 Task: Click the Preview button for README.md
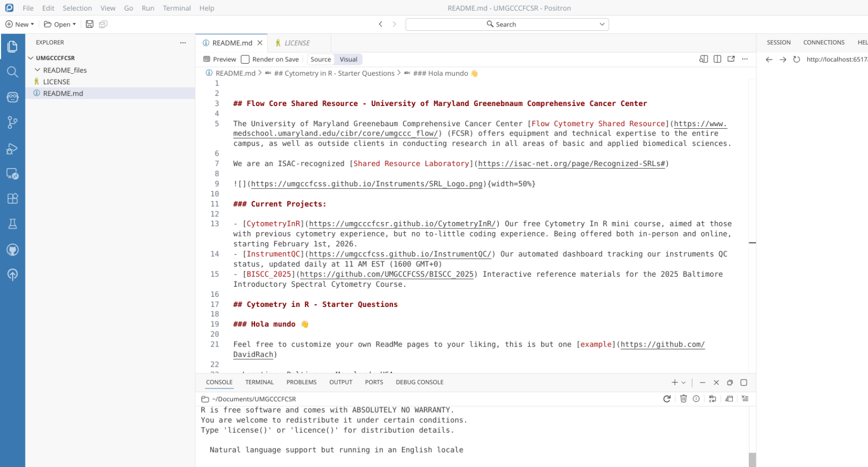click(x=220, y=59)
